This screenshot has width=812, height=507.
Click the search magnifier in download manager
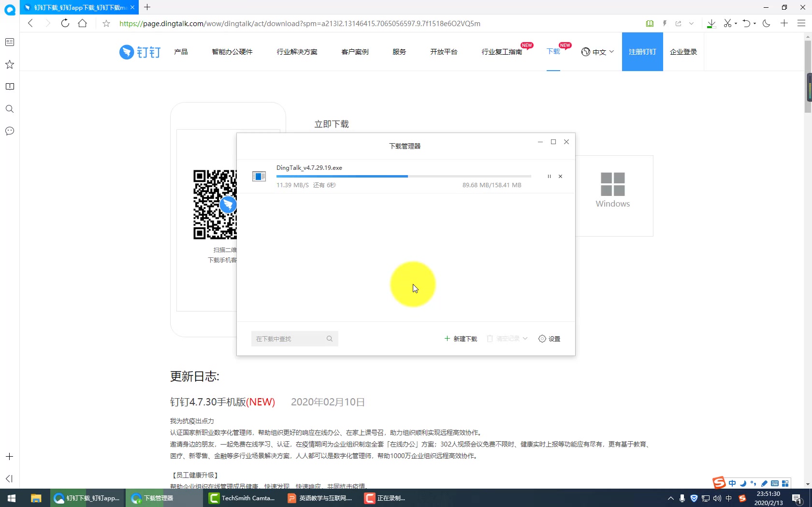point(330,339)
